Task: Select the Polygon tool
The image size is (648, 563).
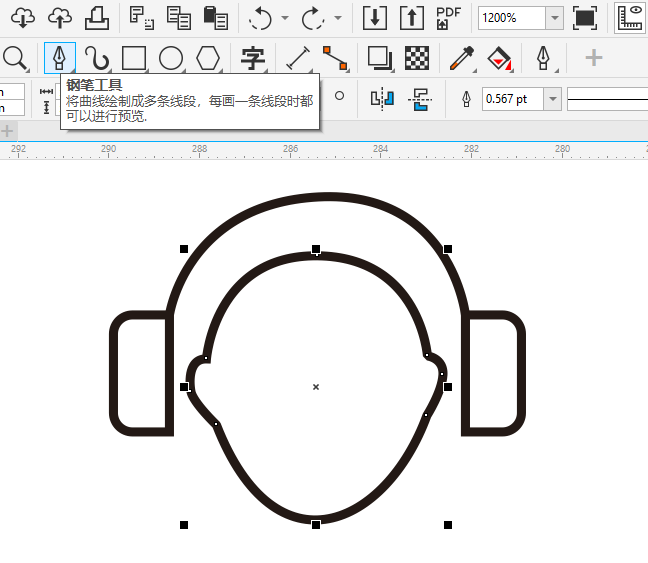Action: pyautogui.click(x=208, y=58)
